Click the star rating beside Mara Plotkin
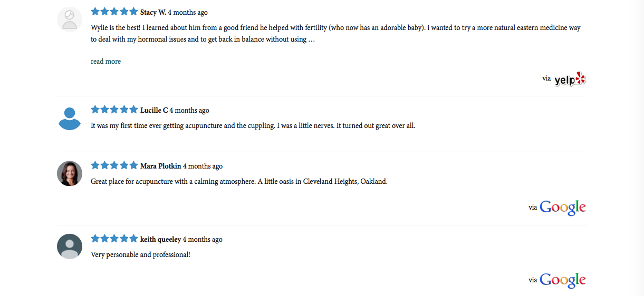 114,165
